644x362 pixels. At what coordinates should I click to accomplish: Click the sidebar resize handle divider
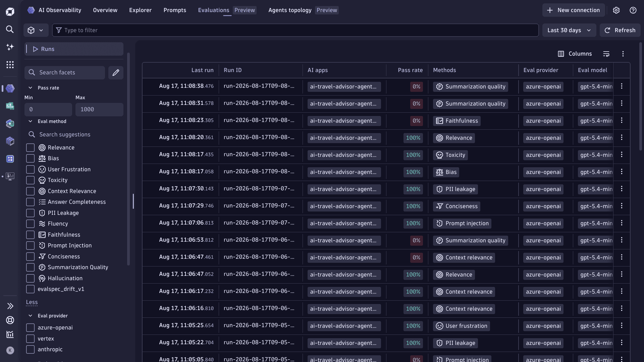click(x=133, y=201)
